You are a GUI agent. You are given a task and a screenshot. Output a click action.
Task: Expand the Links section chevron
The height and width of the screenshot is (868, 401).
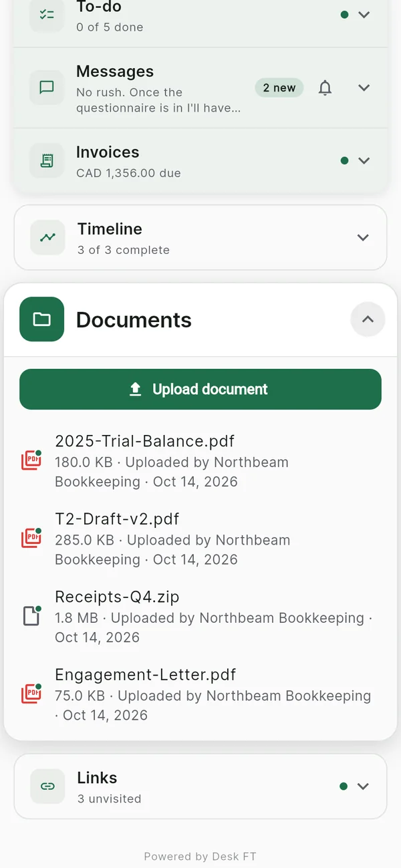(363, 786)
